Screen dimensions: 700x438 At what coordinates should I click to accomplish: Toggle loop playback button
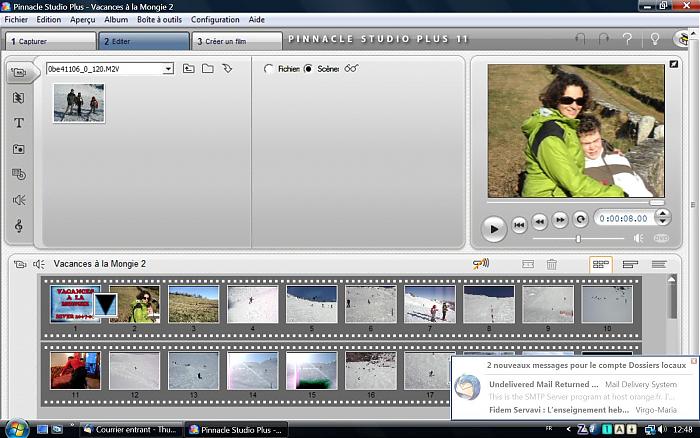[x=580, y=219]
